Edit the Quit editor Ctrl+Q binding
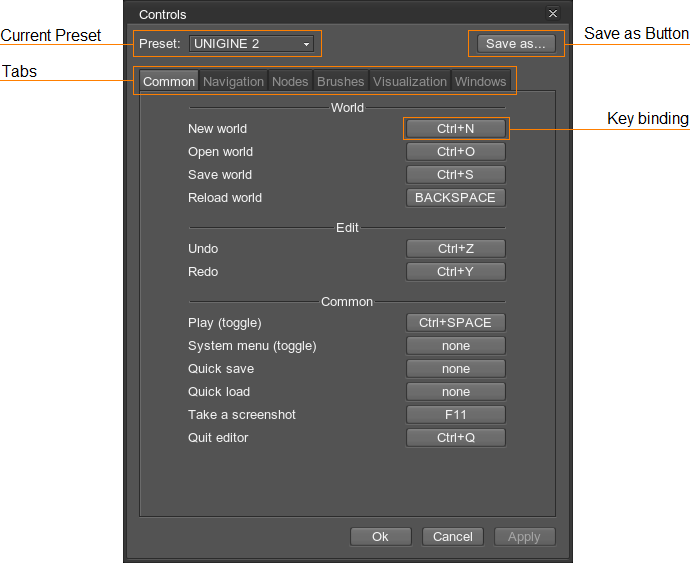Viewport: 690px width, 563px height. point(455,438)
